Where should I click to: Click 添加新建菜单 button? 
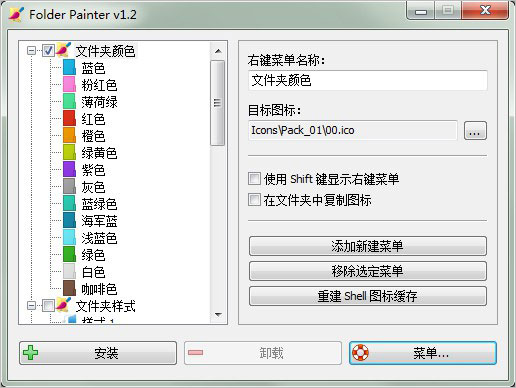click(368, 246)
